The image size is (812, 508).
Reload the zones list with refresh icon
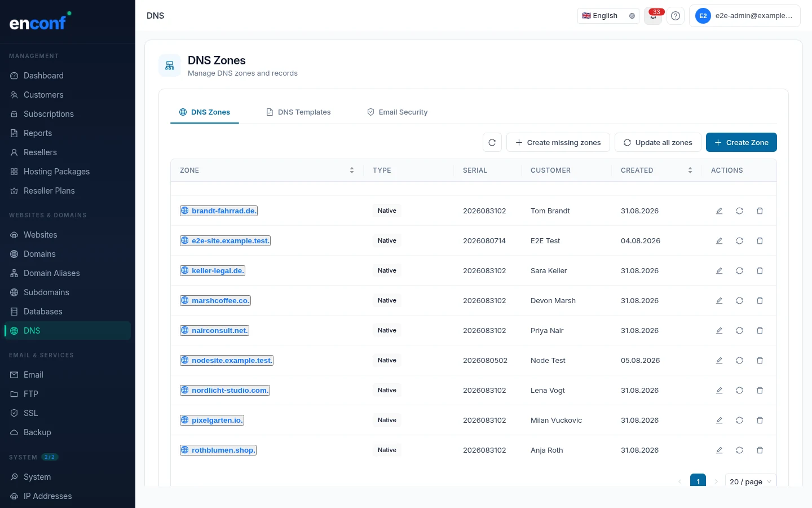[x=492, y=142]
